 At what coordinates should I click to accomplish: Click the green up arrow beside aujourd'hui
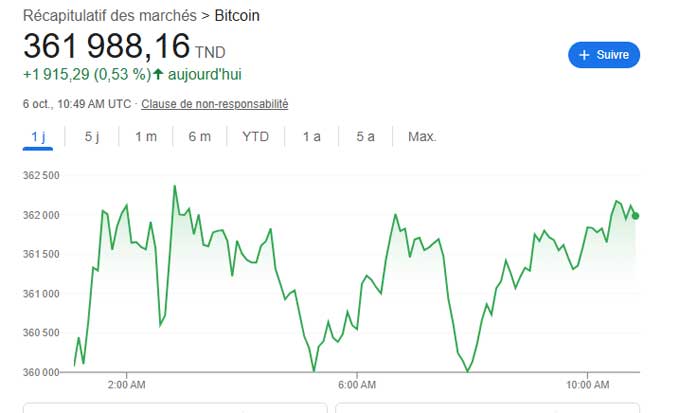pos(158,74)
